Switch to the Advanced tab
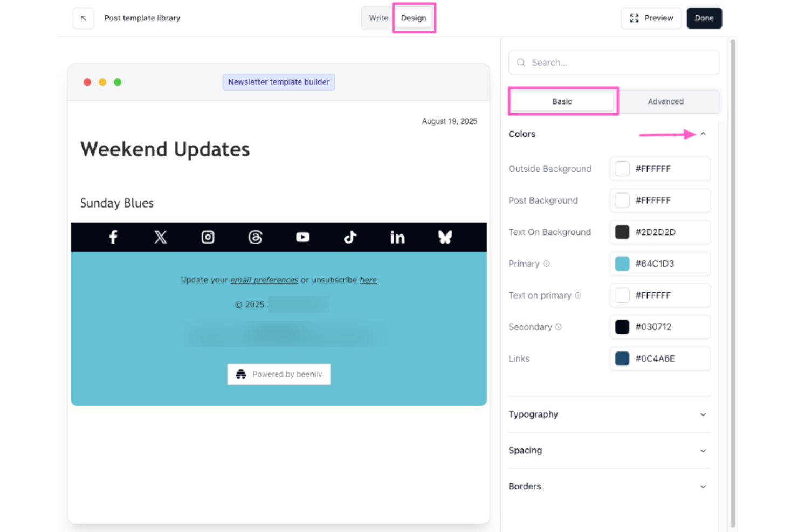Screen dimensions: 798x532 (666, 101)
